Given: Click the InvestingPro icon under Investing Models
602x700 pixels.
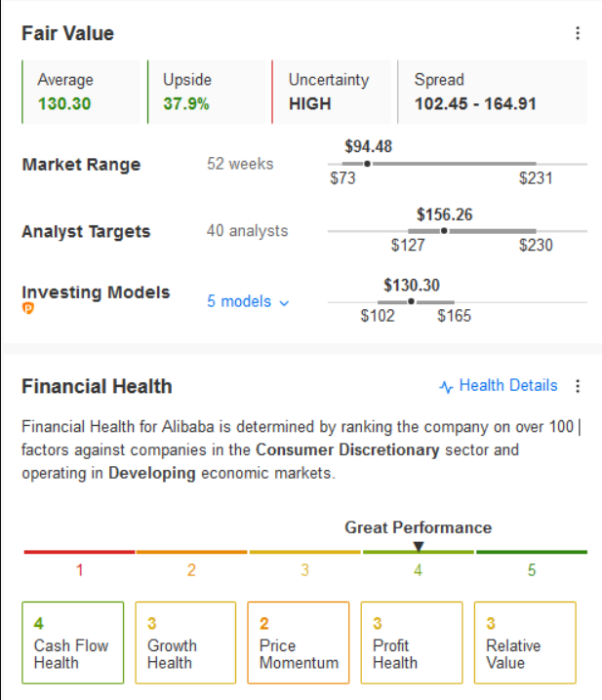Looking at the screenshot, I should point(28,309).
